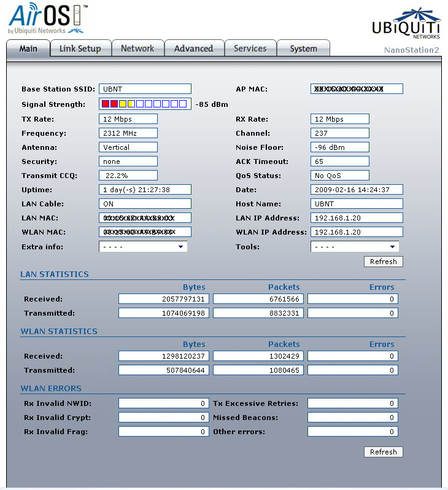Click the AirOS logo
448x490 pixels.
click(x=48, y=18)
